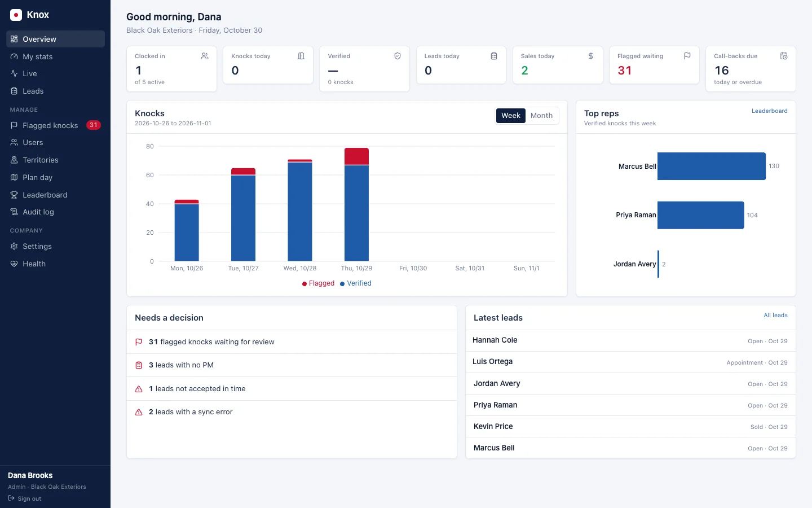The image size is (812, 508).
Task: Click the flag icon in Flagged waiting card
Action: coord(687,56)
